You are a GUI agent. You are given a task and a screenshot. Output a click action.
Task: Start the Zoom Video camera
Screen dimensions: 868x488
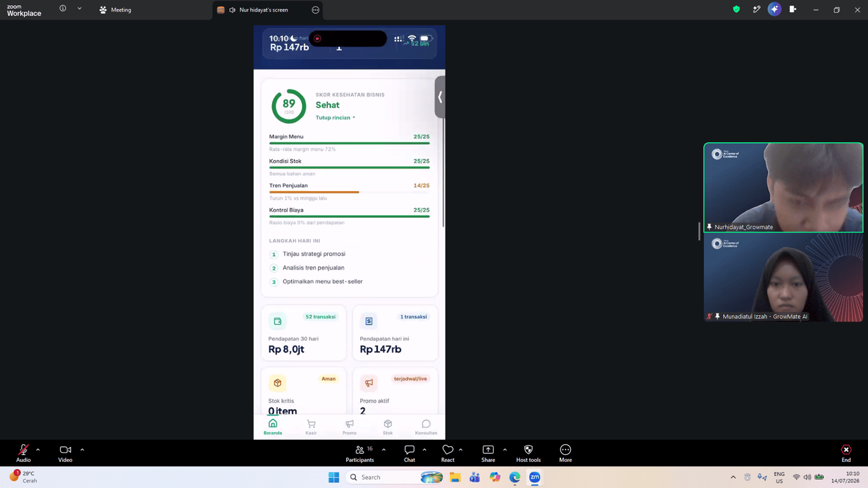click(65, 453)
